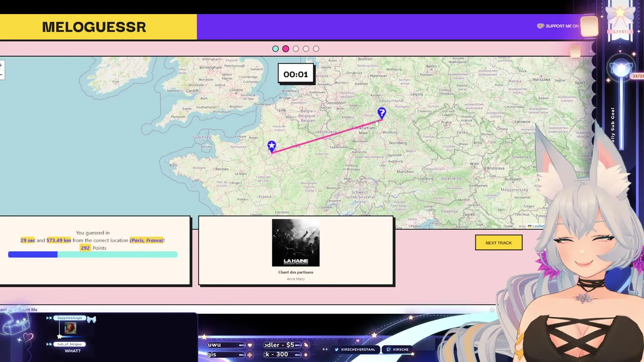Select the pink second round indicator dot
Image resolution: width=644 pixels, height=362 pixels.
point(286,49)
